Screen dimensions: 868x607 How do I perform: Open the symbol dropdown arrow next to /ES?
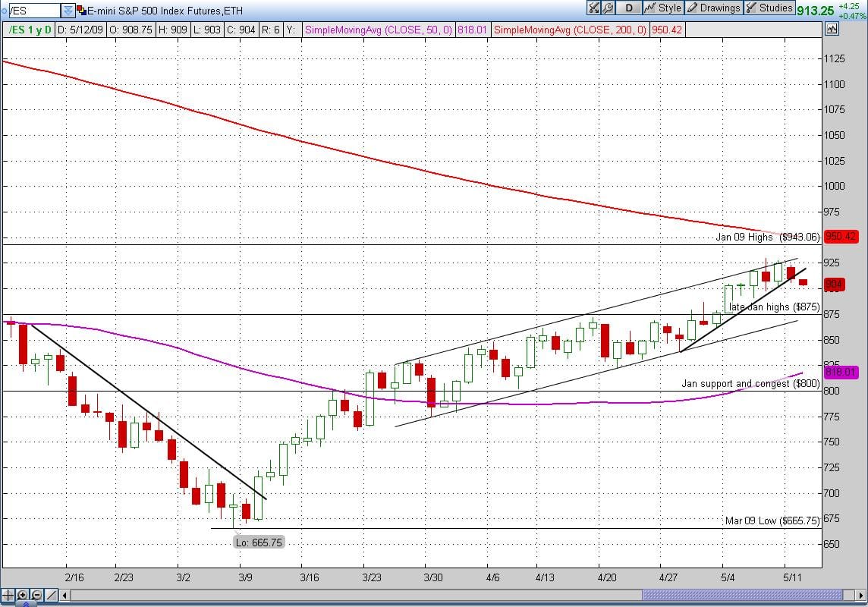(x=68, y=10)
